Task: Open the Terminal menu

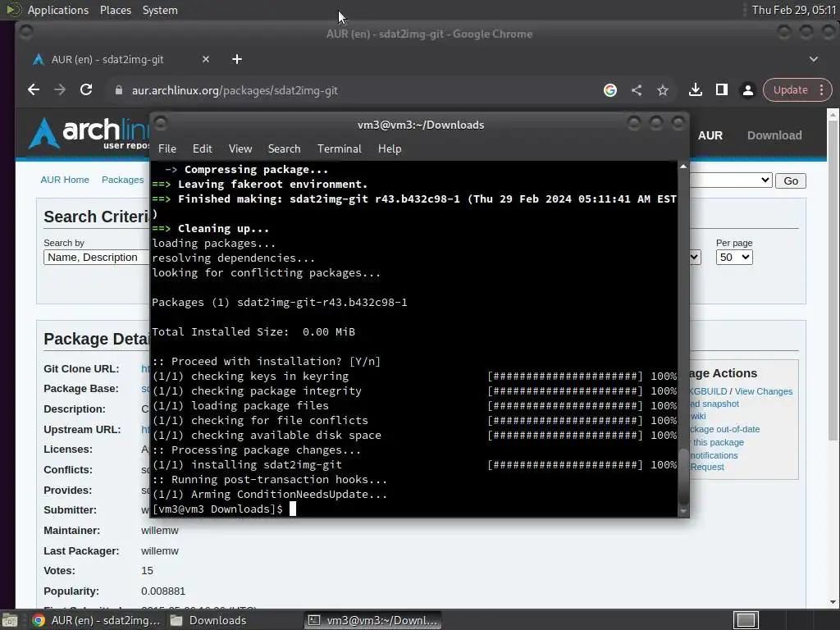Action: [x=339, y=149]
